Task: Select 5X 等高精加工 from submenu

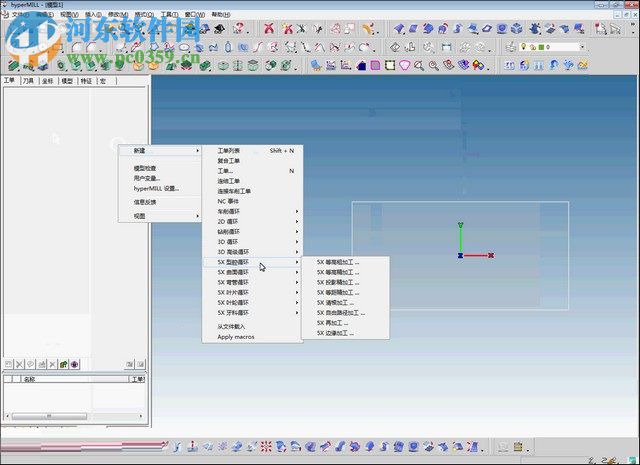Action: click(338, 272)
